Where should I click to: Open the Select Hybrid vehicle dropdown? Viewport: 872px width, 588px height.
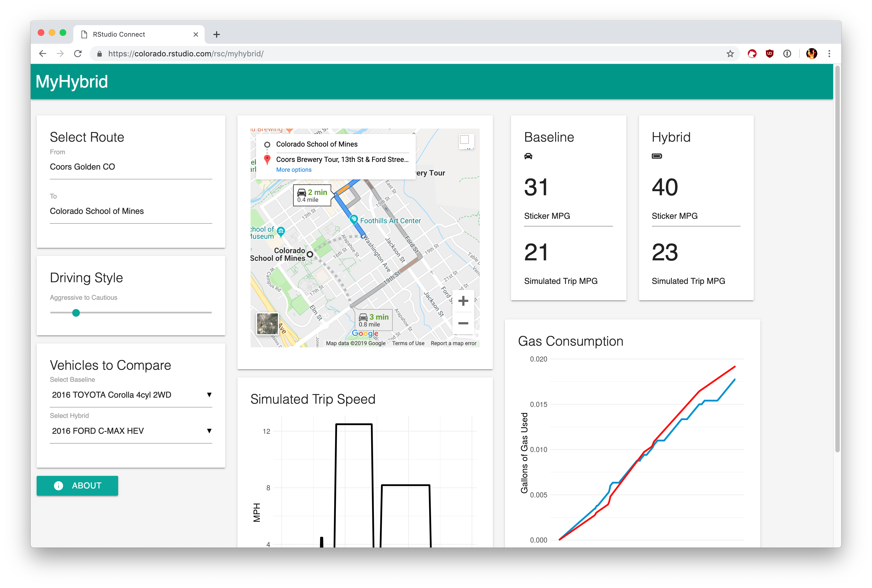click(131, 431)
